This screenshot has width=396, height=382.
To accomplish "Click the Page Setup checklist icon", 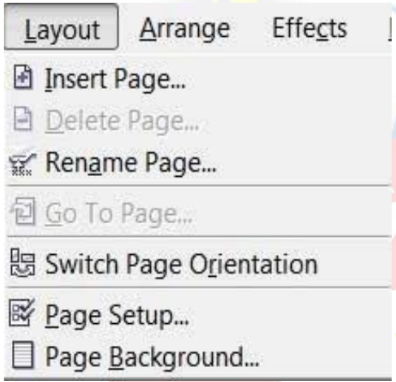I will pos(22,313).
